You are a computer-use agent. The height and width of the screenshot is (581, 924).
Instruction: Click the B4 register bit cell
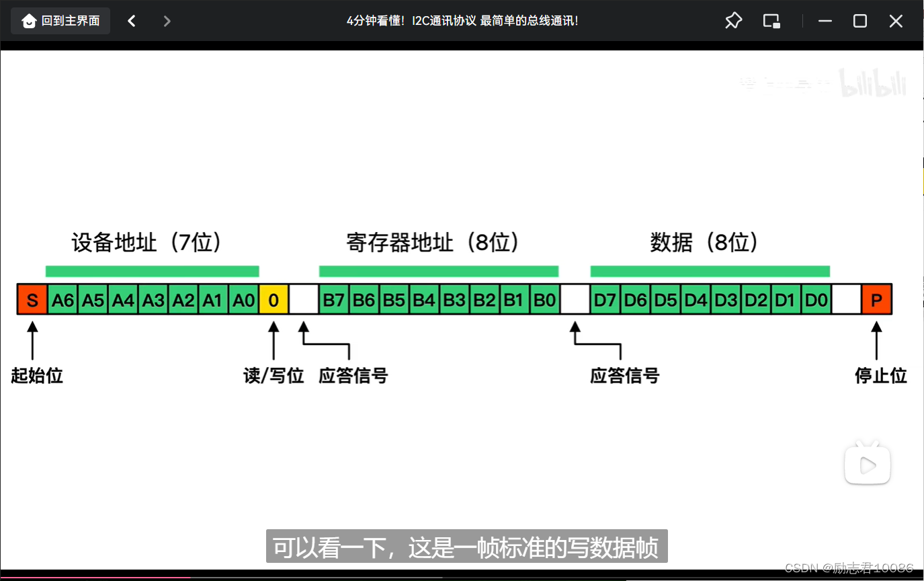click(424, 299)
